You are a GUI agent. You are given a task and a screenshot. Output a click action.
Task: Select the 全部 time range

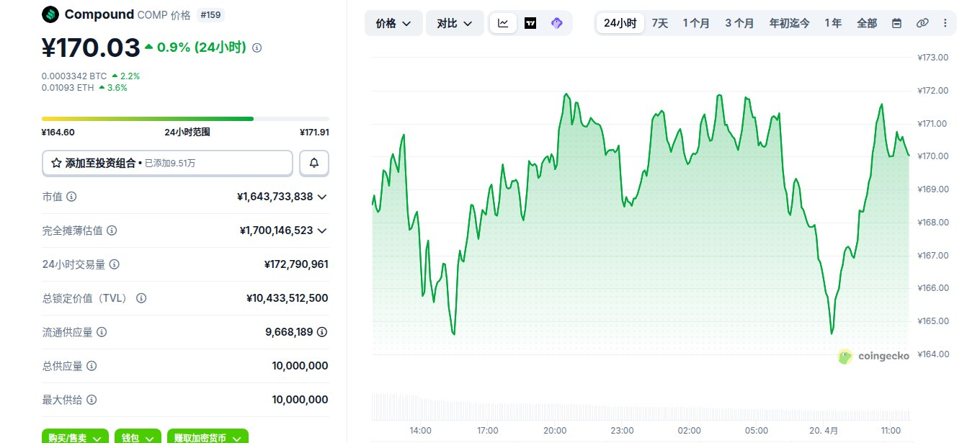[x=867, y=23]
